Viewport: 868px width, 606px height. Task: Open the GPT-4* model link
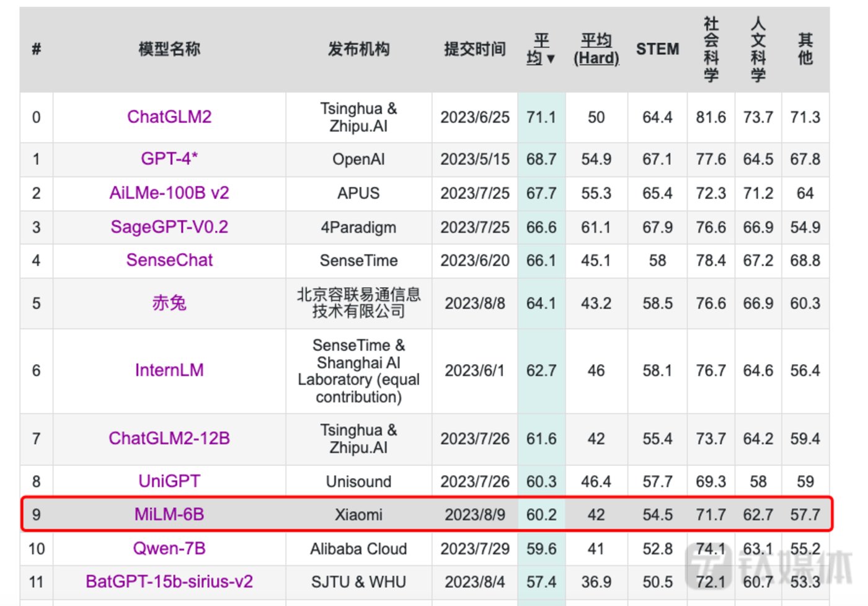(x=169, y=159)
